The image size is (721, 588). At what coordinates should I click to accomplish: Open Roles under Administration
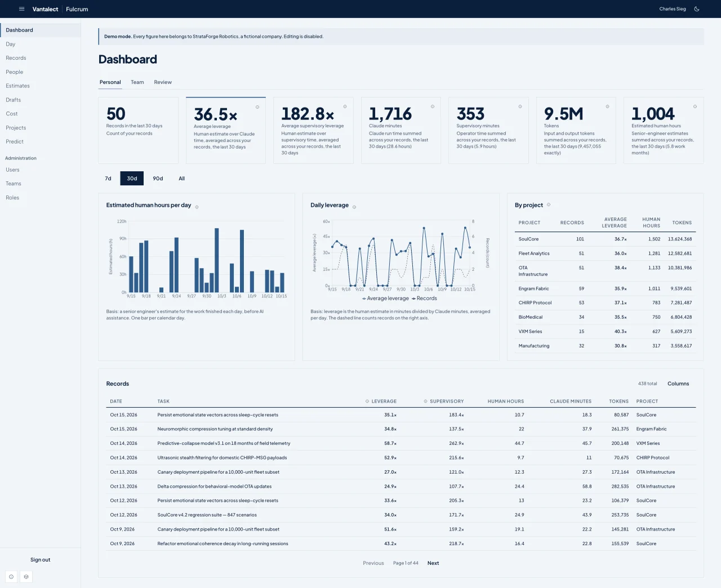point(40,198)
